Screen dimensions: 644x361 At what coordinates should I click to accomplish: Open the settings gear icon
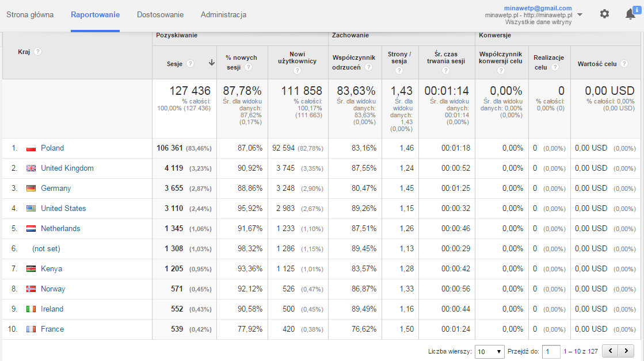[604, 14]
